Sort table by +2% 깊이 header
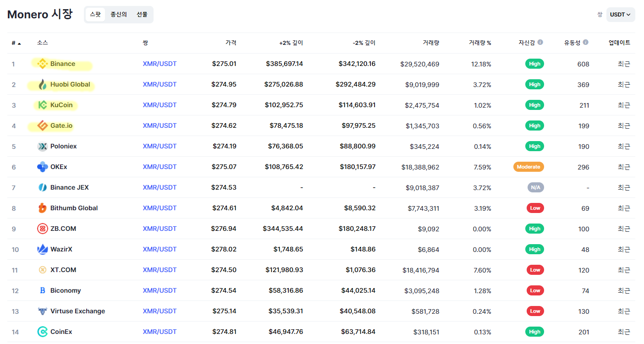Screen dimensions: 644x344 (291, 43)
